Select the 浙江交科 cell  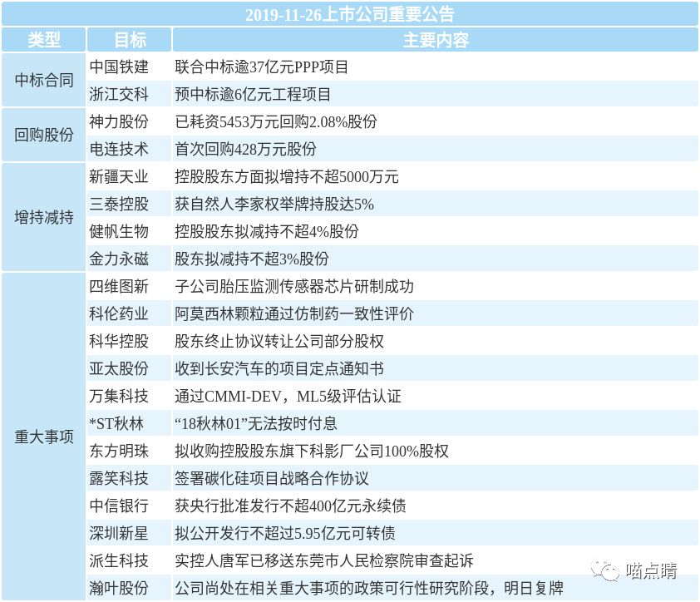[130, 94]
